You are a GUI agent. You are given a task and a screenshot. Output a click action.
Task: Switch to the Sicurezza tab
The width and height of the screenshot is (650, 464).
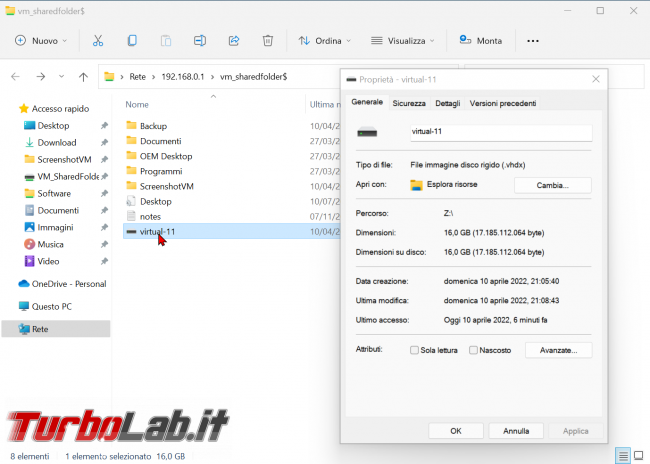point(409,103)
